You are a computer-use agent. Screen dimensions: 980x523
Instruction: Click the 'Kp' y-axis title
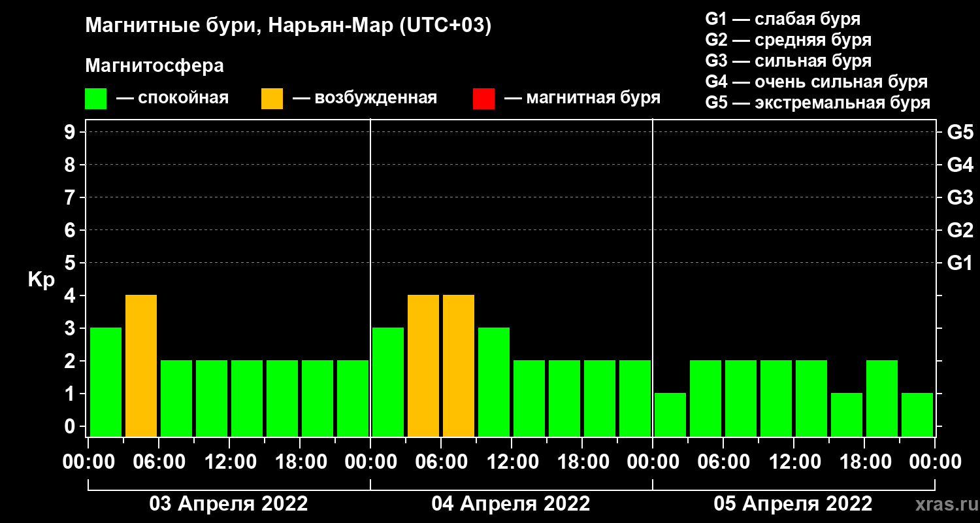41,279
